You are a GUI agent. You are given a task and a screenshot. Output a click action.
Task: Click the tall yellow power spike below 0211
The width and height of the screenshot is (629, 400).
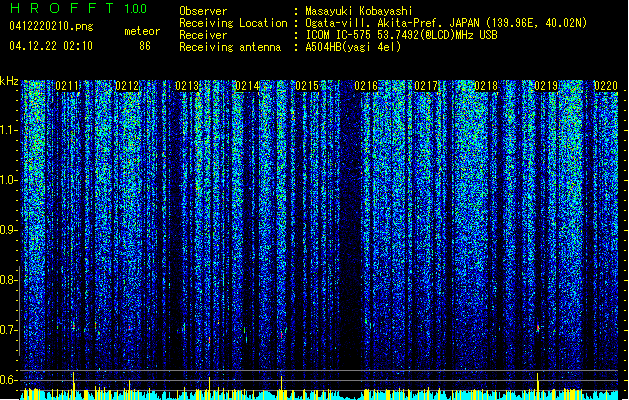[x=73, y=386]
